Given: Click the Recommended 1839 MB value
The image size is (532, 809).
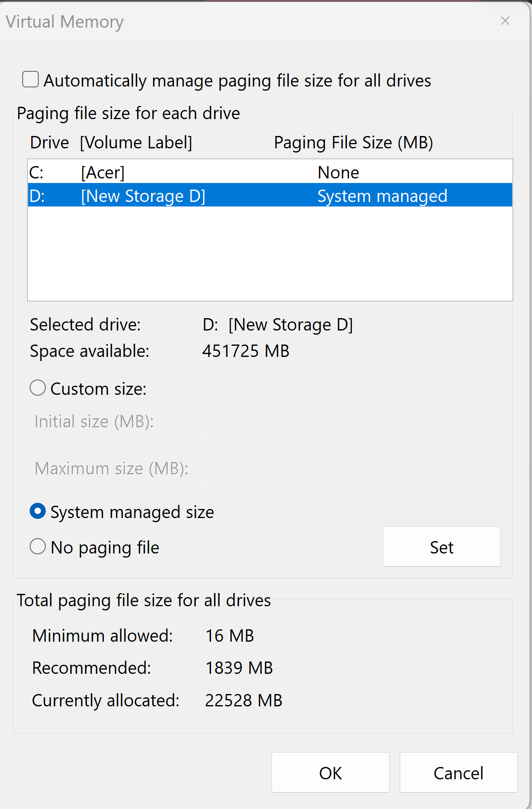Looking at the screenshot, I should pos(239,668).
